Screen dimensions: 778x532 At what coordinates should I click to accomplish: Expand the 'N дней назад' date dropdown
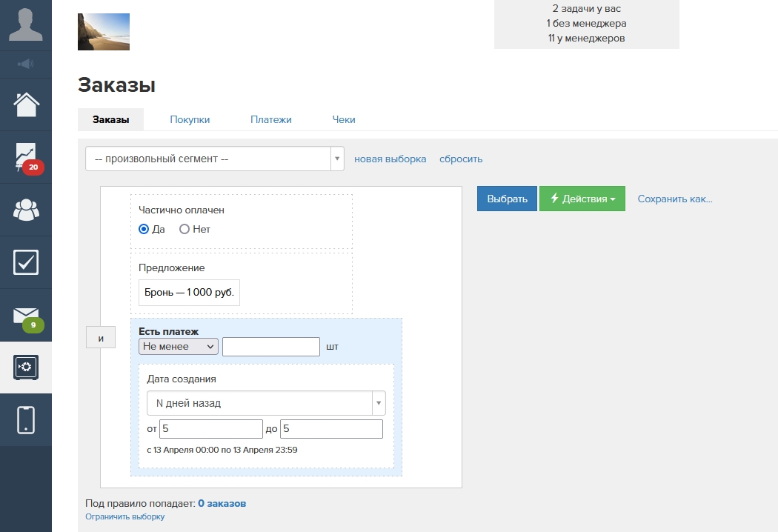[x=266, y=404]
